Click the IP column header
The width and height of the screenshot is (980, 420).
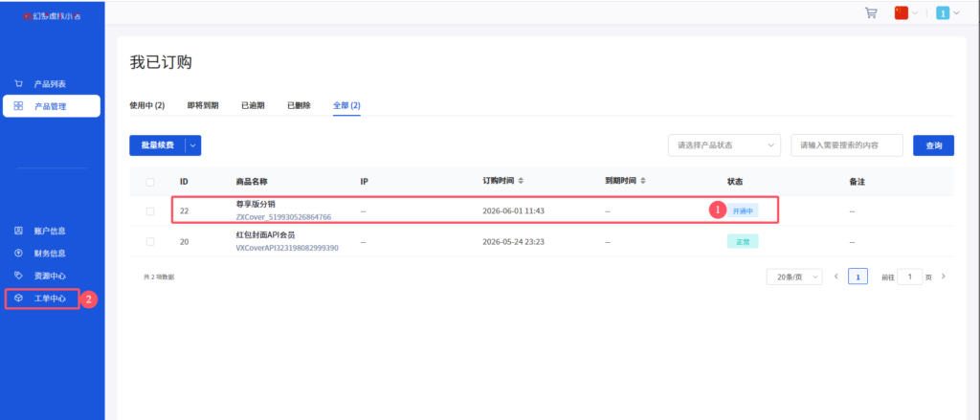coord(365,181)
